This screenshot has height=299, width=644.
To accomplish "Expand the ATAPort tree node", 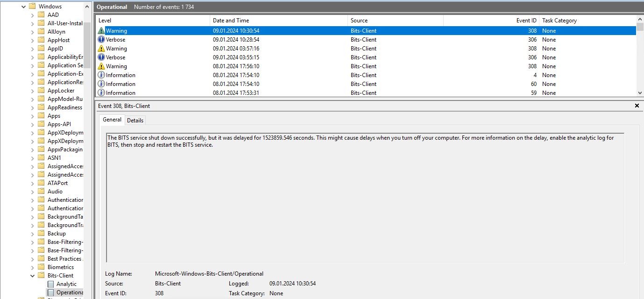I will click(32, 183).
